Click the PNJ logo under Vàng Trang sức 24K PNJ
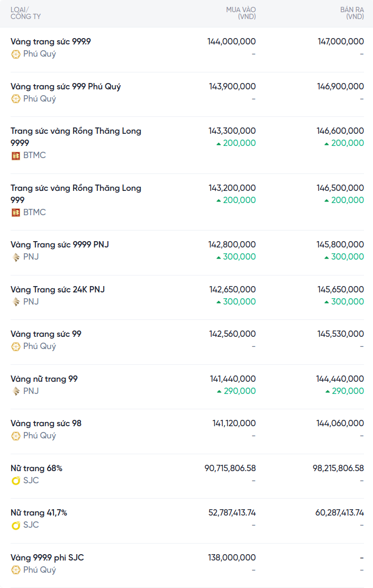This screenshot has height=588, width=373. (16, 302)
